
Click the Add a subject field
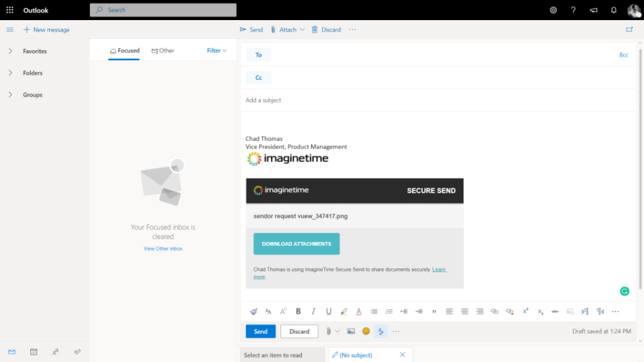[438, 100]
